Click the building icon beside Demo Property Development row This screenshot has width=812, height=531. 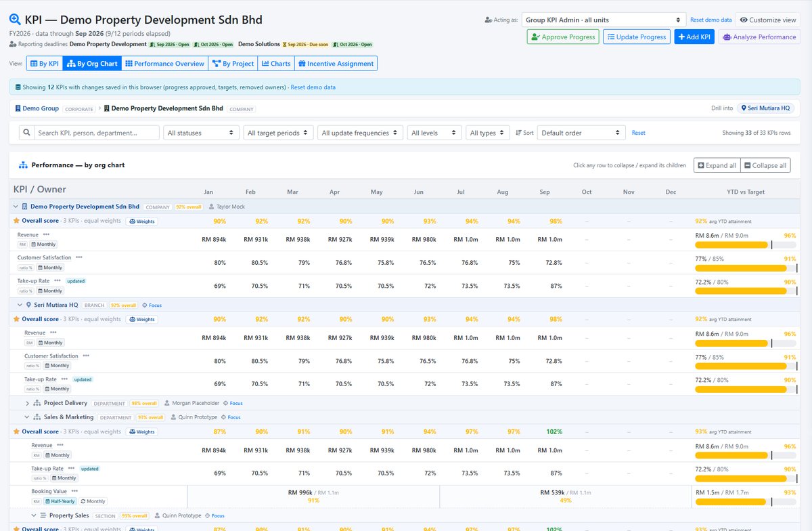click(24, 207)
